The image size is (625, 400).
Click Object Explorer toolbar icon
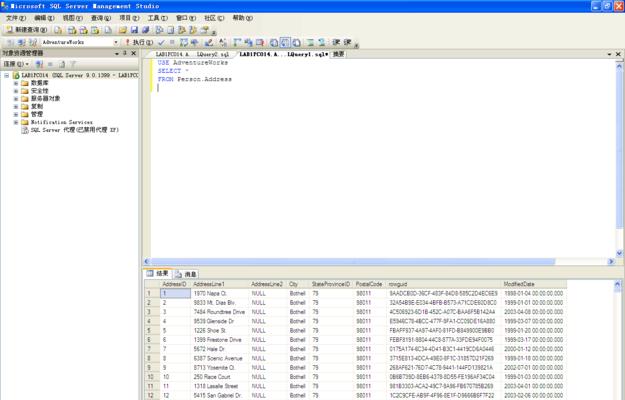182,30
